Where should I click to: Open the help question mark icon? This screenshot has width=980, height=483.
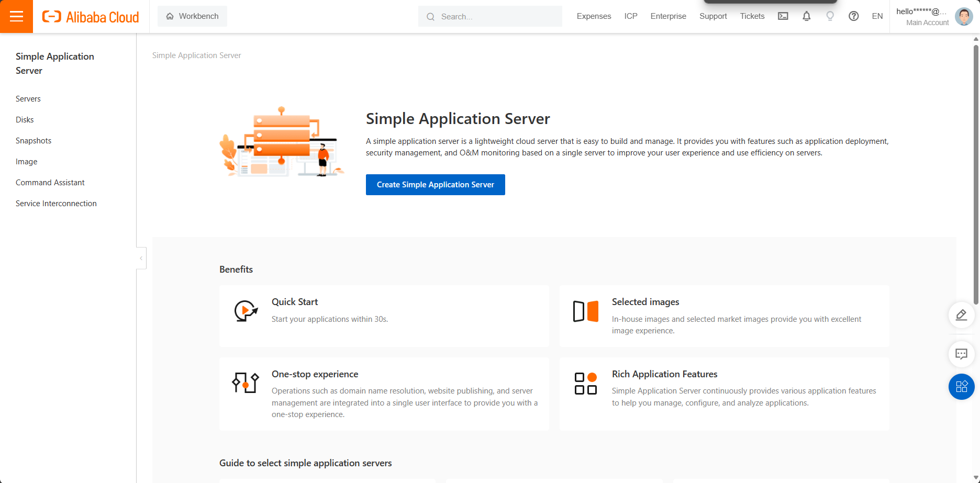854,16
